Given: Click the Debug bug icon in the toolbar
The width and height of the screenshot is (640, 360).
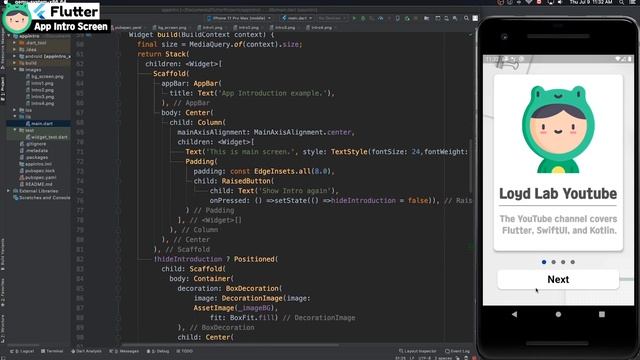Looking at the screenshot, I should coord(363,18).
